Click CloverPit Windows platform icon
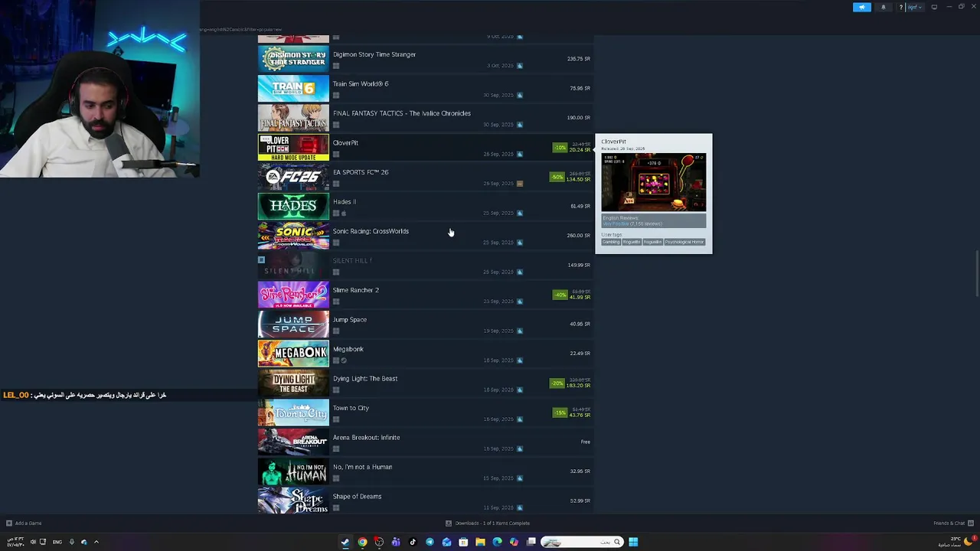980x551 pixels. click(x=336, y=155)
